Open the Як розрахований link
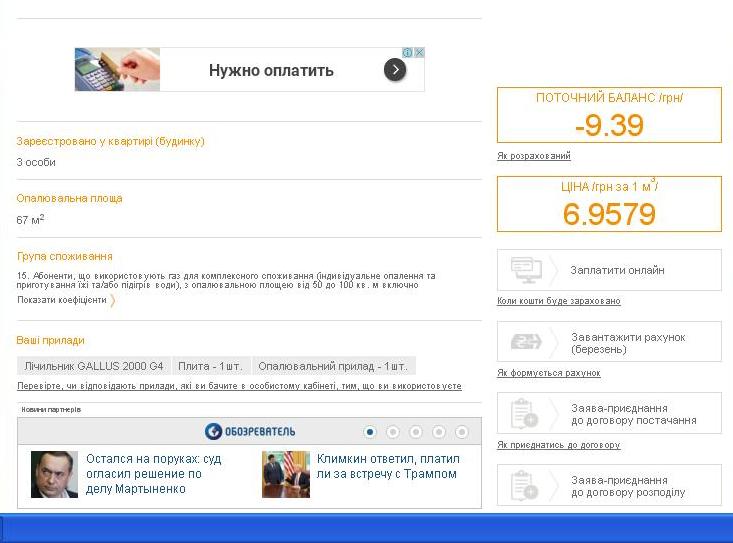733x543 pixels. point(534,156)
